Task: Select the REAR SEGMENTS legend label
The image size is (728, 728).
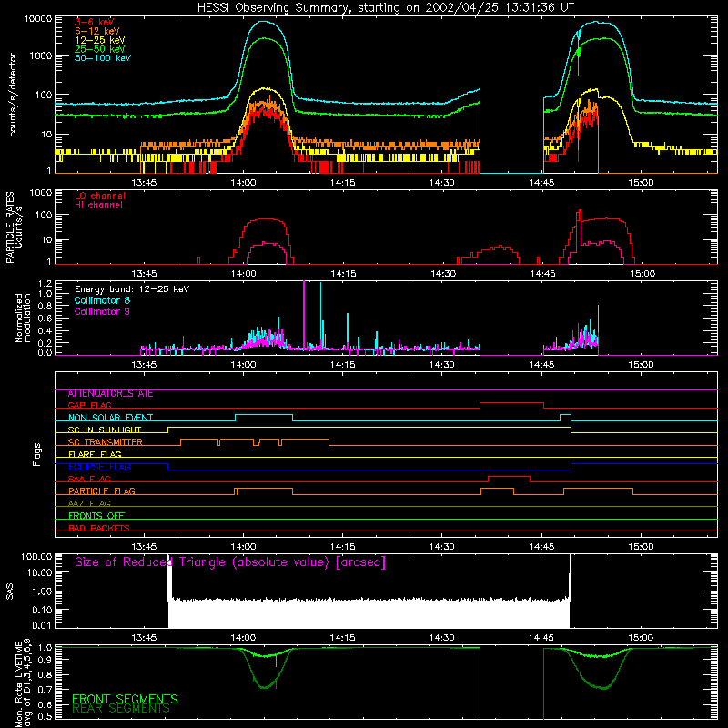Action: pos(121,709)
